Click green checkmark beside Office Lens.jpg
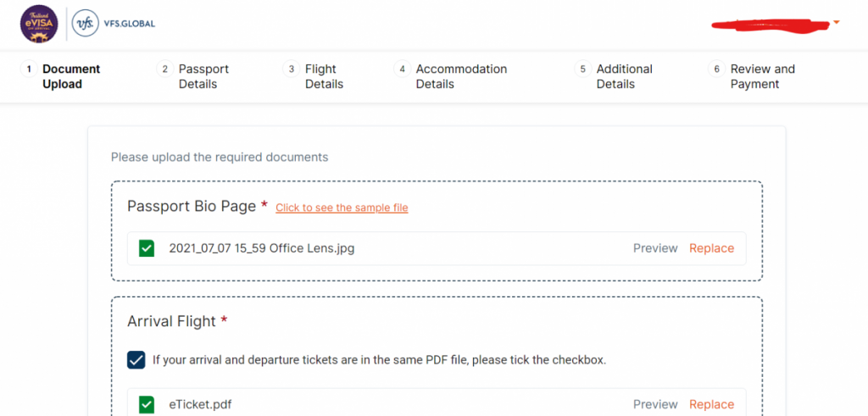 (x=147, y=248)
